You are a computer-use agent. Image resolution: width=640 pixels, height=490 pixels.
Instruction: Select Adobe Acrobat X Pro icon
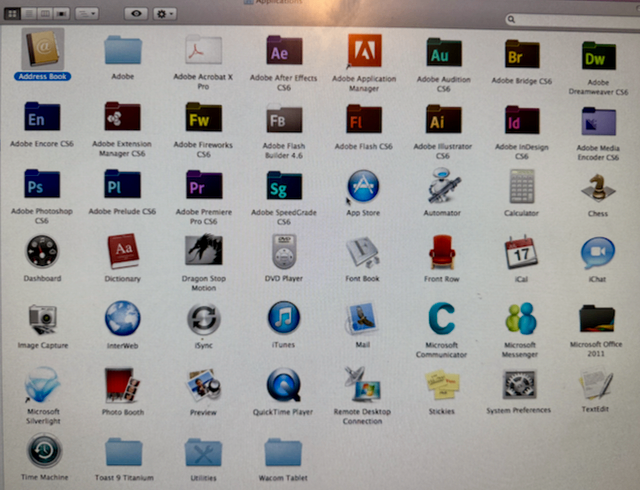point(203,50)
